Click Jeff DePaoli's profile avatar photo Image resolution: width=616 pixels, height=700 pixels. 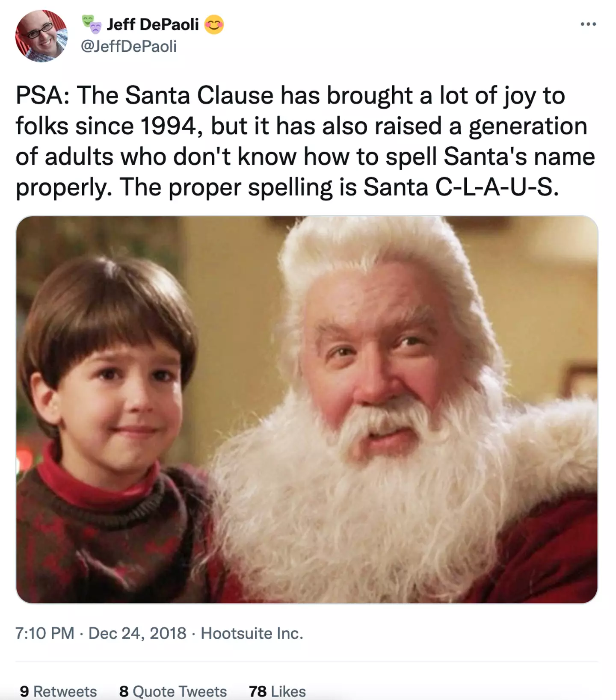pos(41,36)
